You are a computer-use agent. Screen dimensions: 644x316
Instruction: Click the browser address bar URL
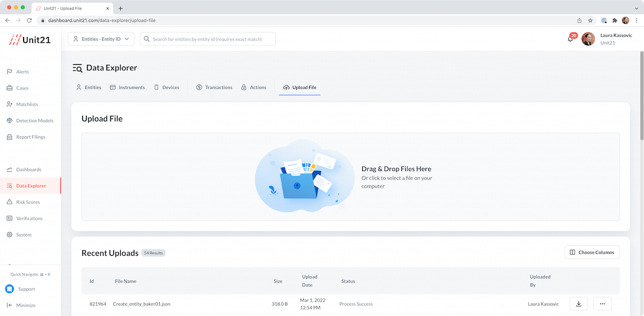[102, 20]
